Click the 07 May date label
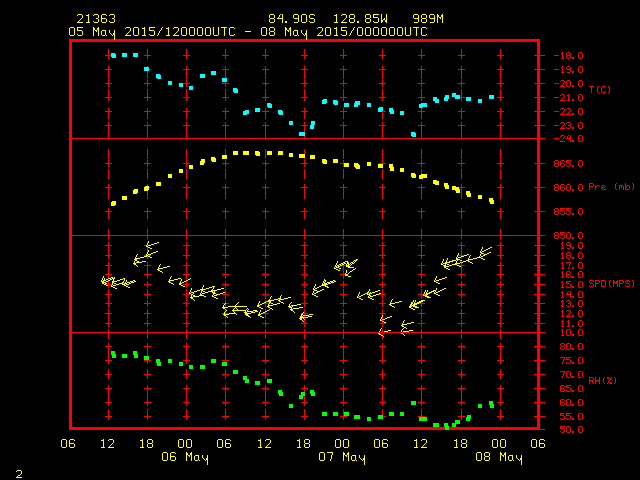This screenshot has height=480, width=640. point(342,457)
